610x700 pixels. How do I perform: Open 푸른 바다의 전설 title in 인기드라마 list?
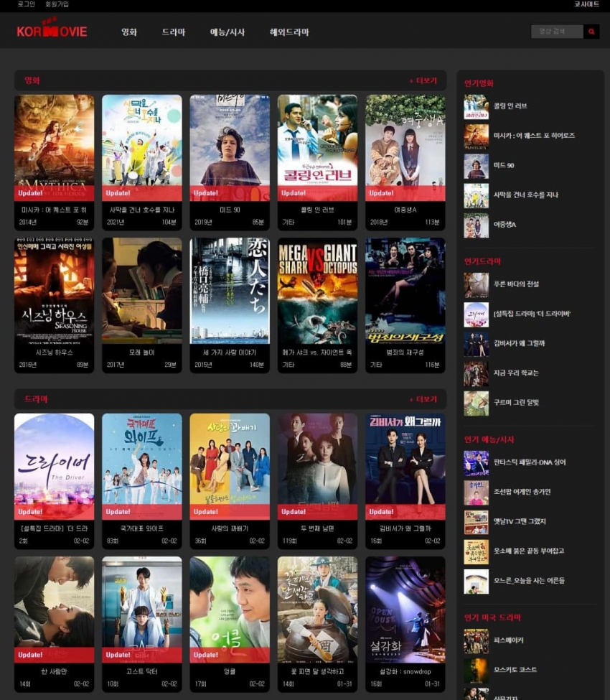tap(516, 284)
